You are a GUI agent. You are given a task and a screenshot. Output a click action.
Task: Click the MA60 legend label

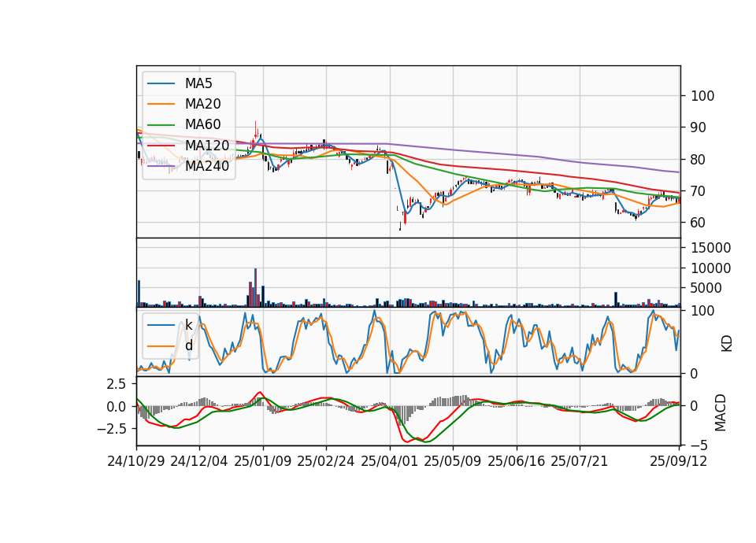click(202, 124)
